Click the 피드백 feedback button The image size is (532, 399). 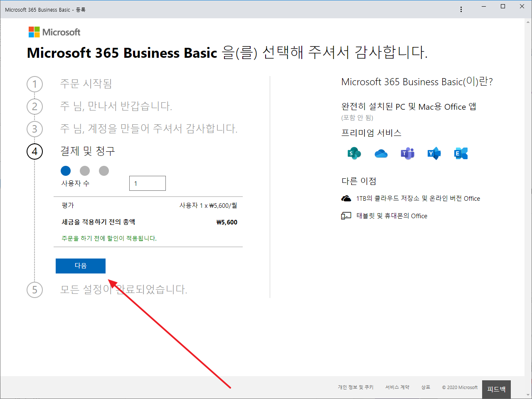coord(496,389)
